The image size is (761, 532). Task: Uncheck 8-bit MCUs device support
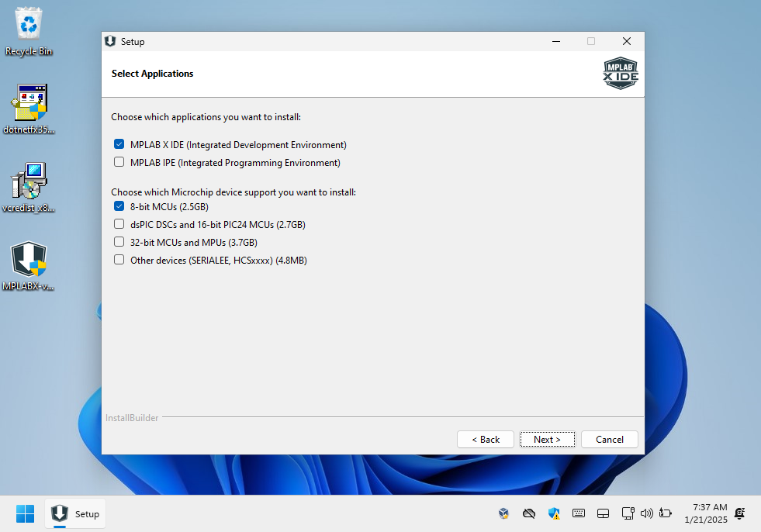pos(119,206)
